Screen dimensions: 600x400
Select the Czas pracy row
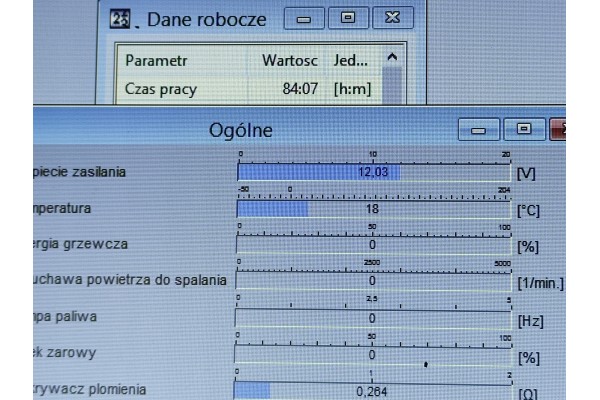249,89
